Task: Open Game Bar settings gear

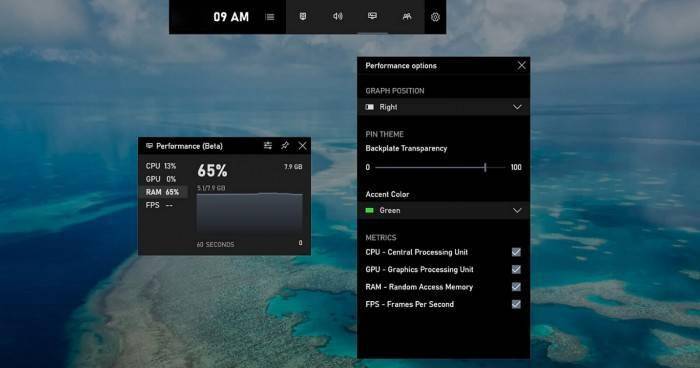Action: click(x=435, y=17)
